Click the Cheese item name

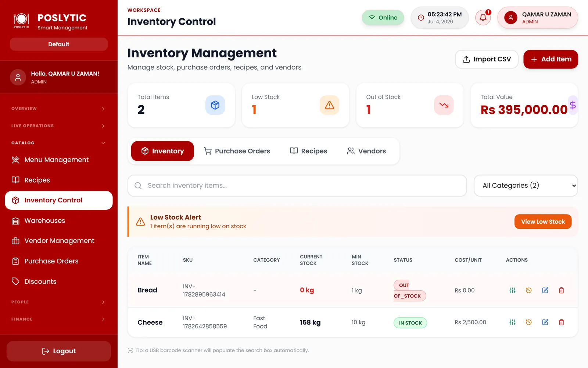tap(150, 322)
